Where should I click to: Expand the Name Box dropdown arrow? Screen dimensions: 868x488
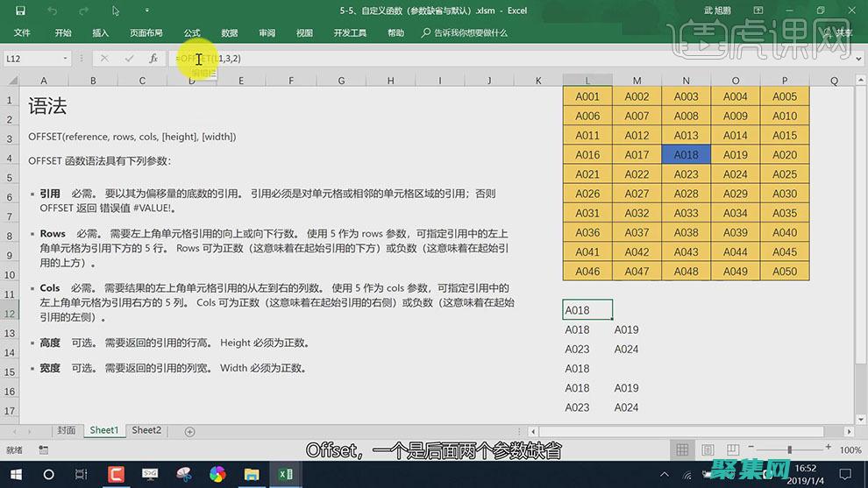[x=66, y=58]
